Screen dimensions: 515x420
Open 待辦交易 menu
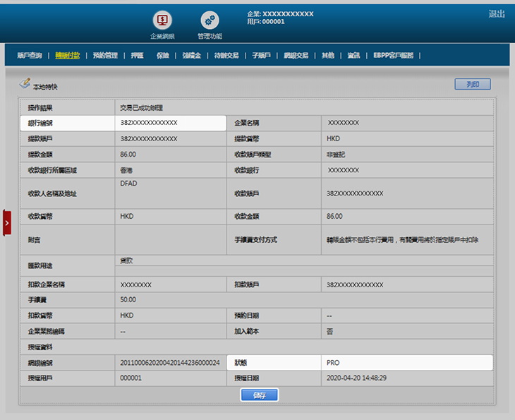[x=226, y=55]
